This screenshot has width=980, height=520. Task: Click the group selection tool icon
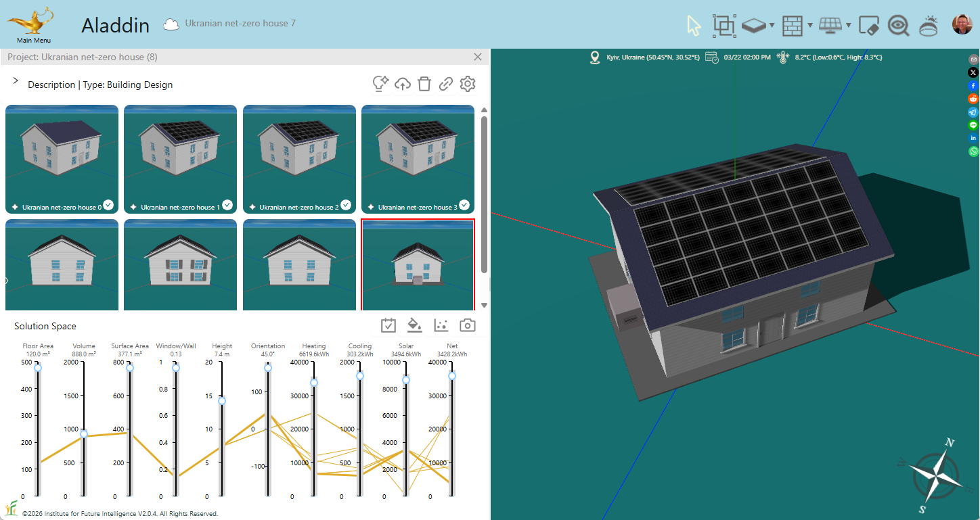(723, 26)
